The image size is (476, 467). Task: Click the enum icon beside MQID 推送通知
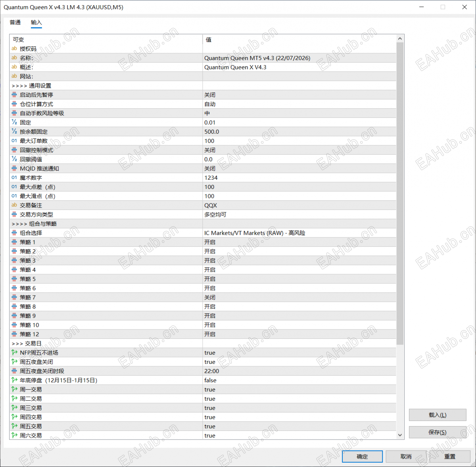pos(14,168)
